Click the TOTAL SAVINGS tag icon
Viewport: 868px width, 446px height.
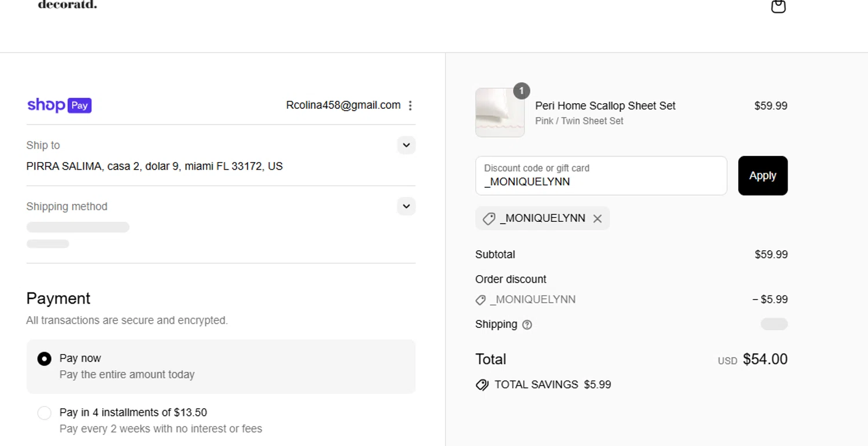pos(482,385)
